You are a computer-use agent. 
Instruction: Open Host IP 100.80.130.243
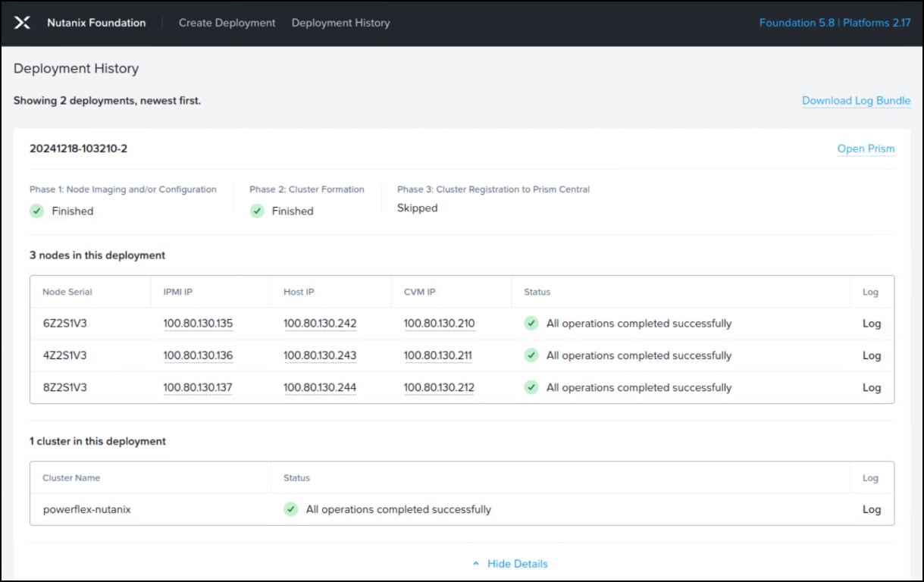320,355
